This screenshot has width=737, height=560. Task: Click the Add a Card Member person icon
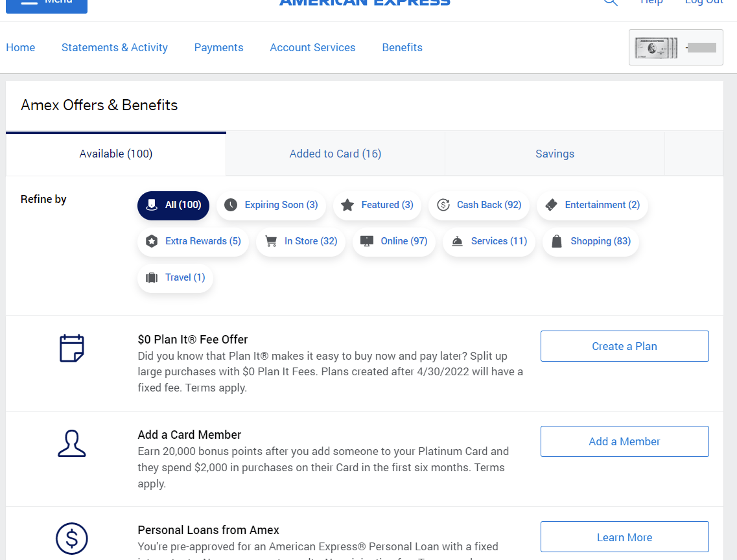pos(71,443)
